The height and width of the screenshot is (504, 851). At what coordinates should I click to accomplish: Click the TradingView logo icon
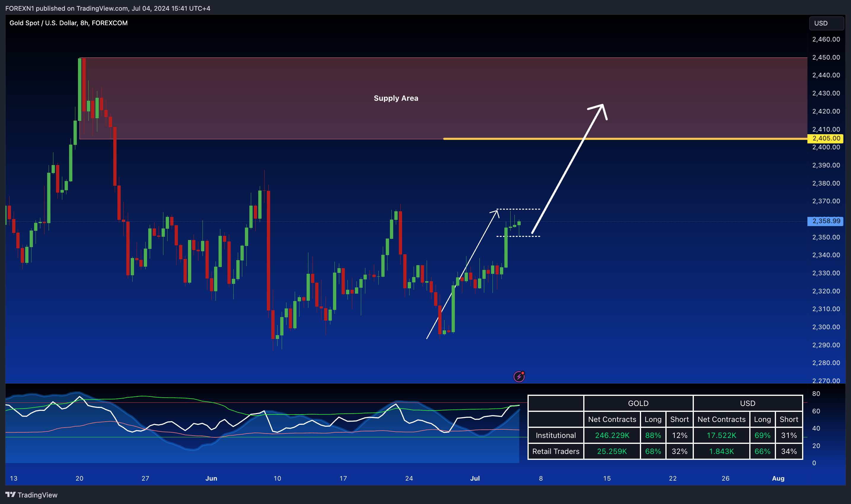(10, 495)
